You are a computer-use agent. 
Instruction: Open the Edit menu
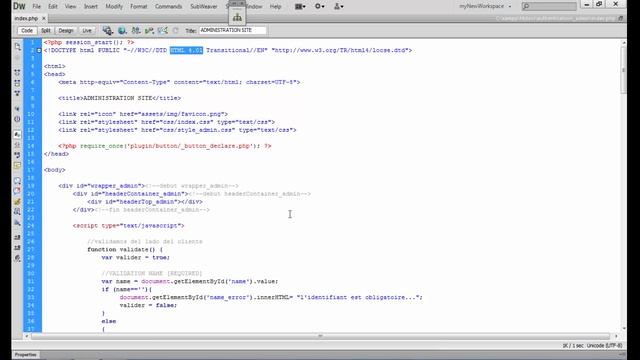(53, 7)
